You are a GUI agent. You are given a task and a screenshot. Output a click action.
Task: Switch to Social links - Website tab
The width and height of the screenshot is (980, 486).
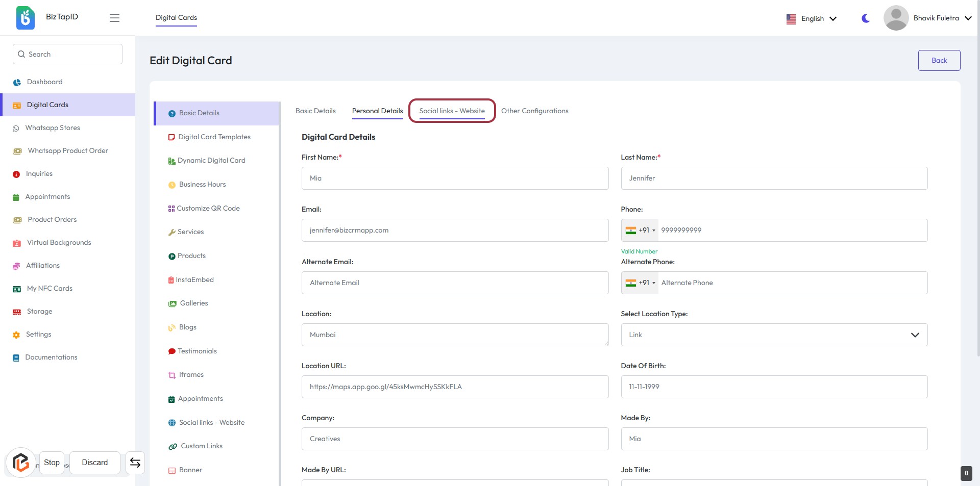click(452, 111)
